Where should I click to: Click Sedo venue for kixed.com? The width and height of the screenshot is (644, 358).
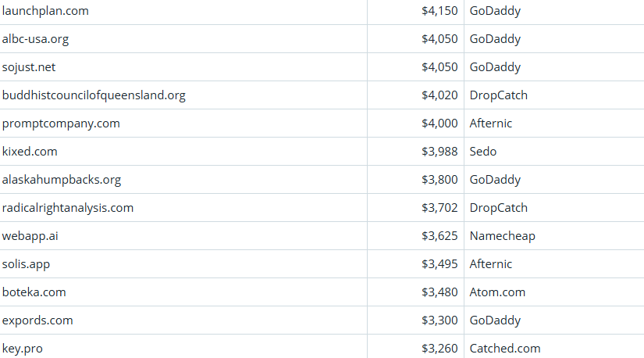coord(483,152)
